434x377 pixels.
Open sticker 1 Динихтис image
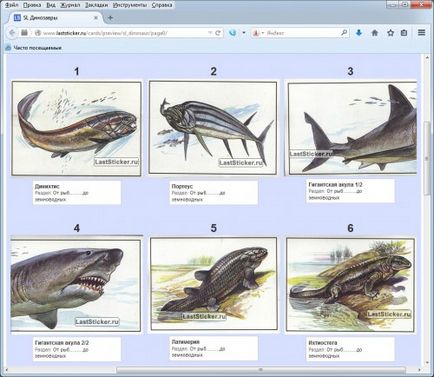pos(76,129)
